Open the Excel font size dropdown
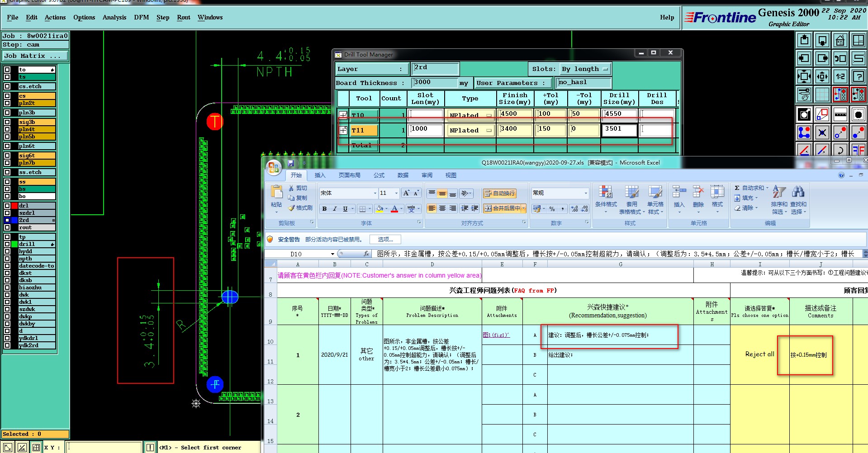The image size is (868, 453). (396, 193)
